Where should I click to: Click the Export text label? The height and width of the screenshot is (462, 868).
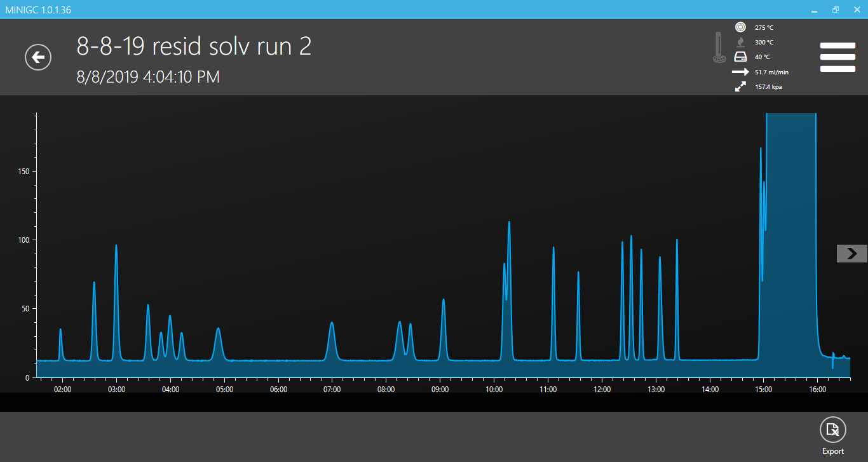[832, 451]
